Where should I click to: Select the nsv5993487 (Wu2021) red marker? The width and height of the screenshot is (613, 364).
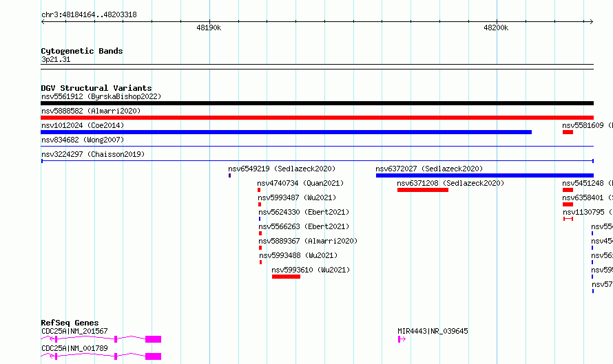tap(260, 204)
